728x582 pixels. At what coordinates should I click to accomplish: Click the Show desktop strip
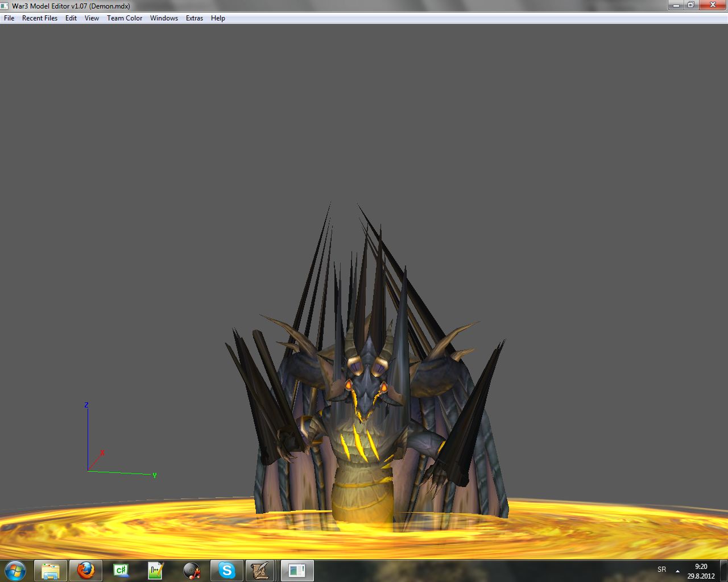tap(723, 571)
